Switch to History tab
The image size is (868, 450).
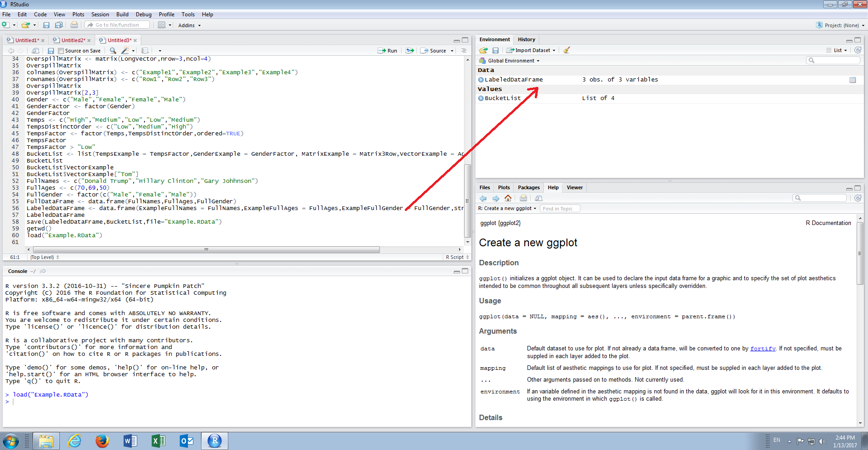pyautogui.click(x=527, y=39)
